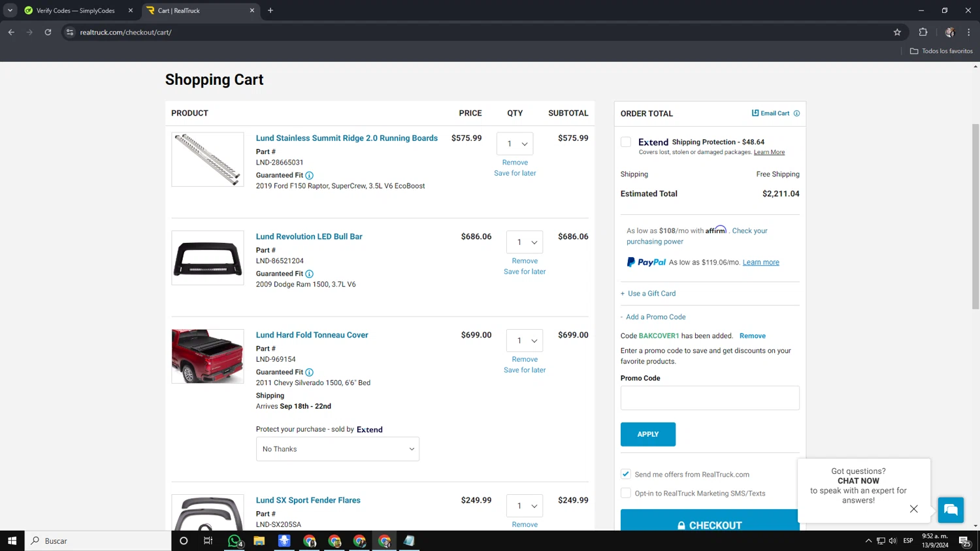Uncheck Send me offers from RealTruck.com
This screenshot has height=551, width=980.
point(626,475)
